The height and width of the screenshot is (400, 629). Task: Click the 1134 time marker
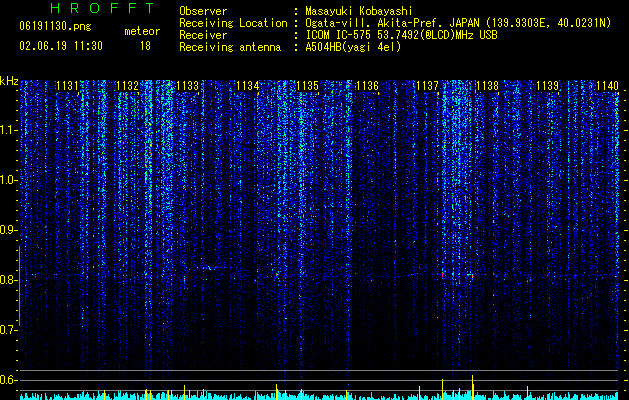tap(248, 86)
